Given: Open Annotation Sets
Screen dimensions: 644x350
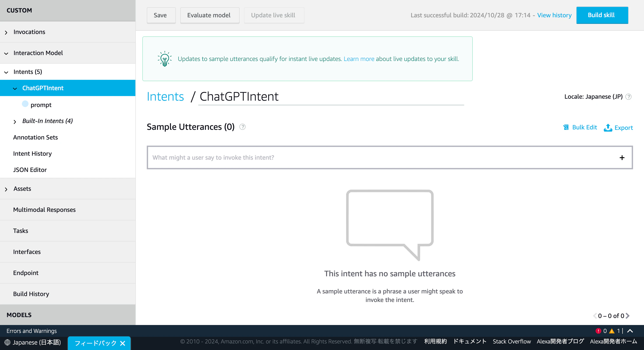Looking at the screenshot, I should tap(35, 137).
